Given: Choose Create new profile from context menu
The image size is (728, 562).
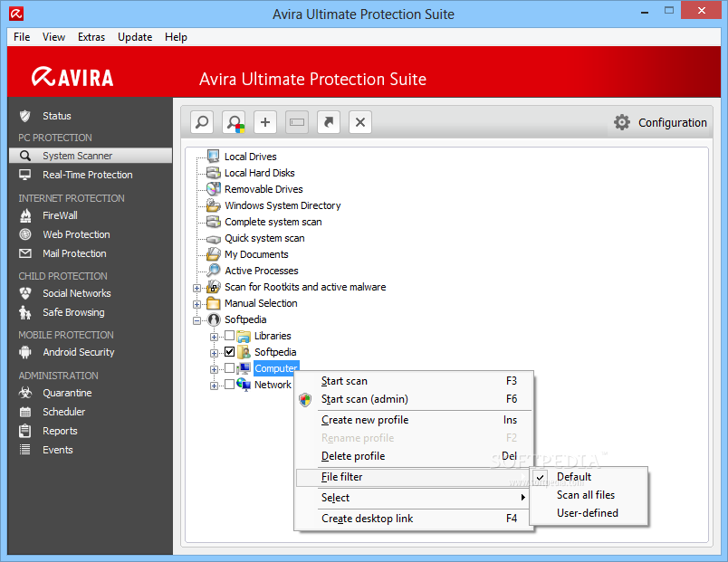Looking at the screenshot, I should pos(414,420).
